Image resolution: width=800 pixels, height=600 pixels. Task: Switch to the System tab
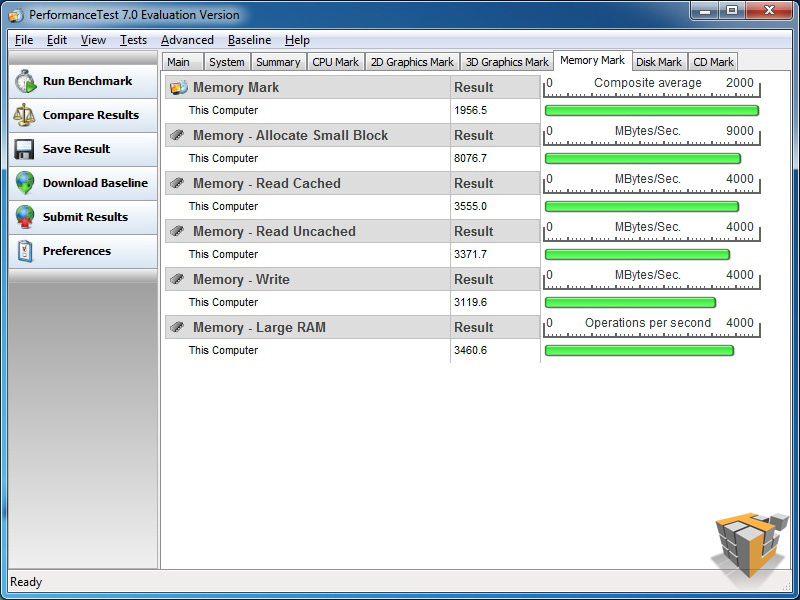227,62
